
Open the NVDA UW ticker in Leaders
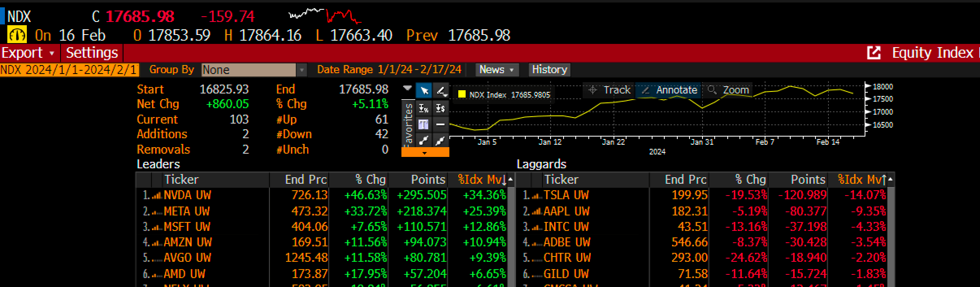click(x=187, y=195)
